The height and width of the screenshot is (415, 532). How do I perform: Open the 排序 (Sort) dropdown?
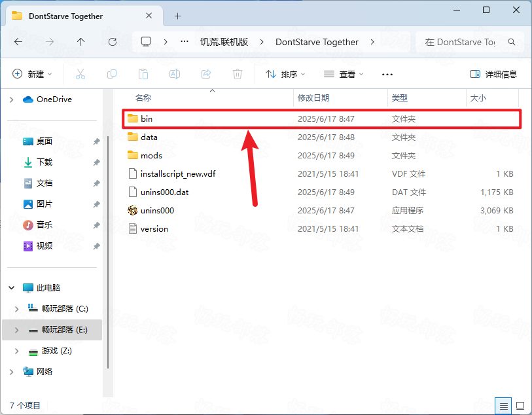285,74
